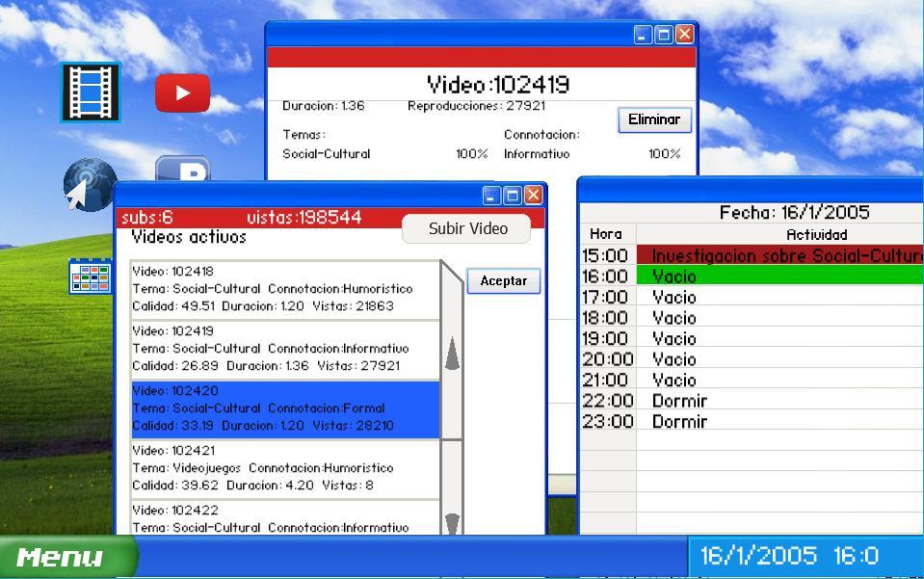Select Video 102418 in the active list
The height and width of the screenshot is (579, 924).
pyautogui.click(x=284, y=289)
